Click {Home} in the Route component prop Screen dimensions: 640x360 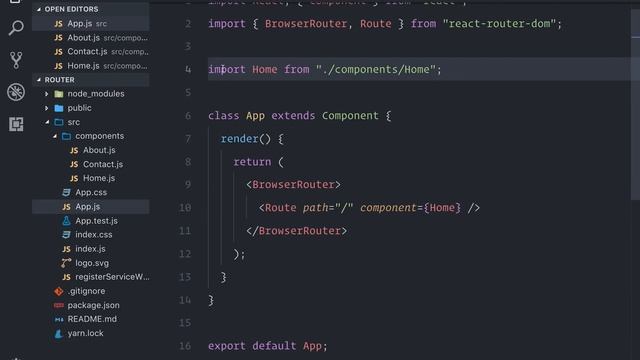coord(442,208)
